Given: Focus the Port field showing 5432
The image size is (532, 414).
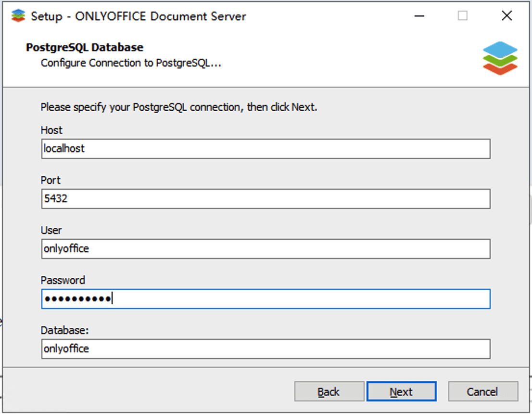Looking at the screenshot, I should coord(266,199).
